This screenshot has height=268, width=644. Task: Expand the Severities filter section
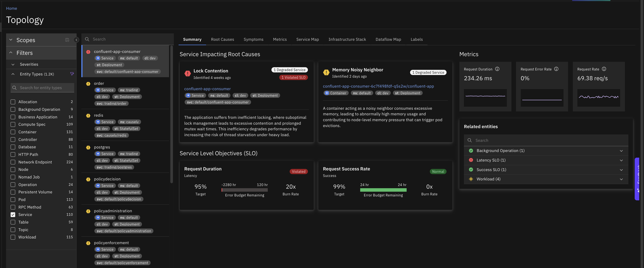coord(13,64)
